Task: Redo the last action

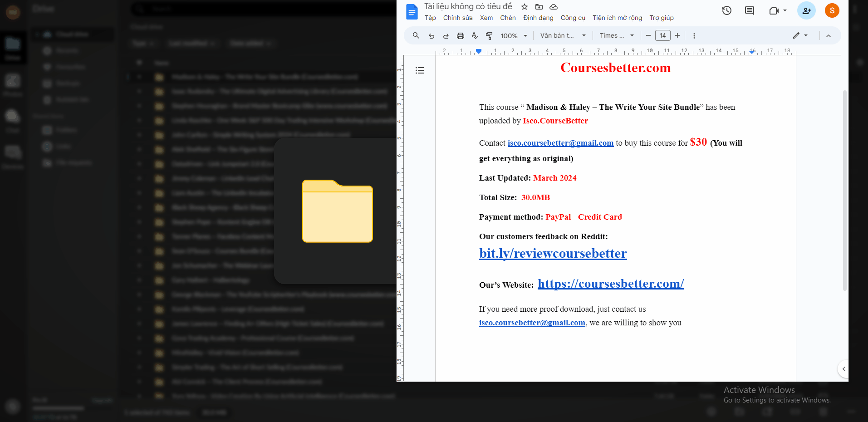Action: point(446,36)
